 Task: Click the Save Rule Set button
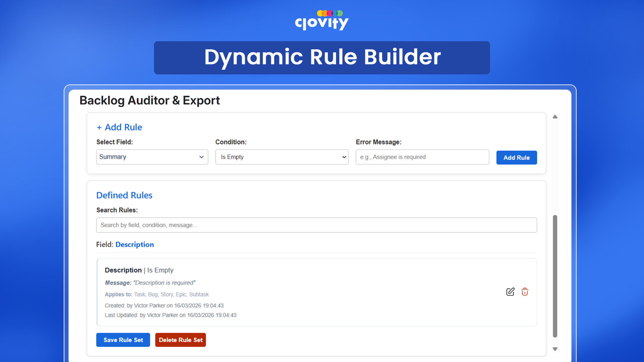click(123, 340)
